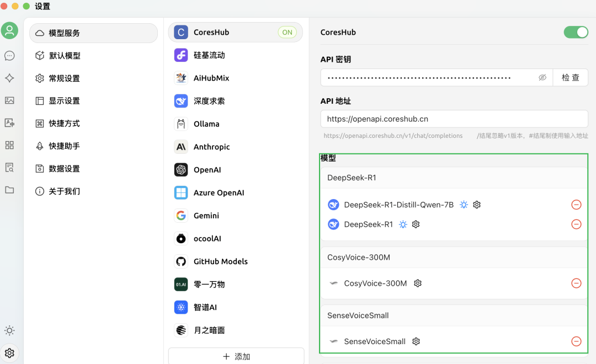Screen dimensions: 596x364
Task: Select the 月之暗面 provider
Action: pyautogui.click(x=235, y=330)
